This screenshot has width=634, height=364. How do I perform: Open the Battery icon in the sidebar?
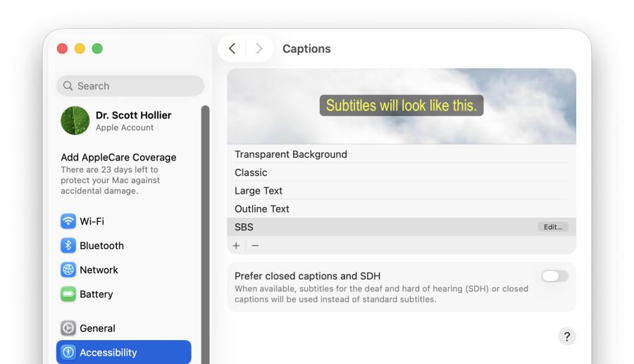(x=68, y=294)
